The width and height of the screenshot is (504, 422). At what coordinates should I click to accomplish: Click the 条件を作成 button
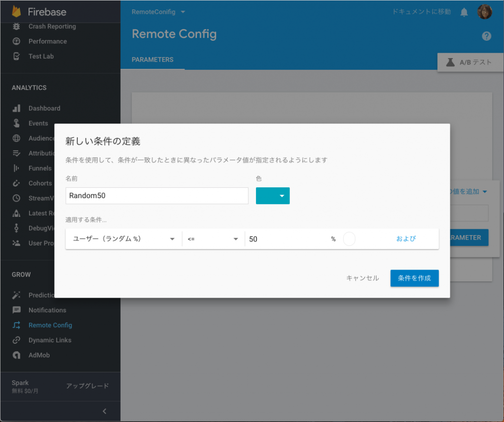[x=414, y=278]
